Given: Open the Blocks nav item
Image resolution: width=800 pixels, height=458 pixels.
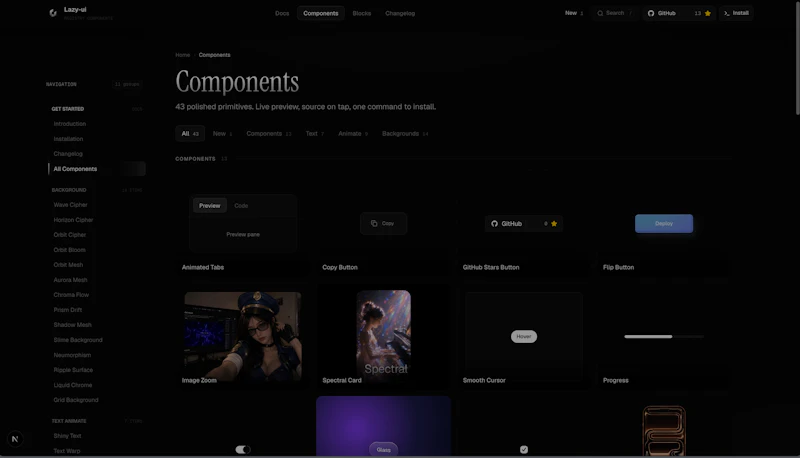Looking at the screenshot, I should coord(362,13).
